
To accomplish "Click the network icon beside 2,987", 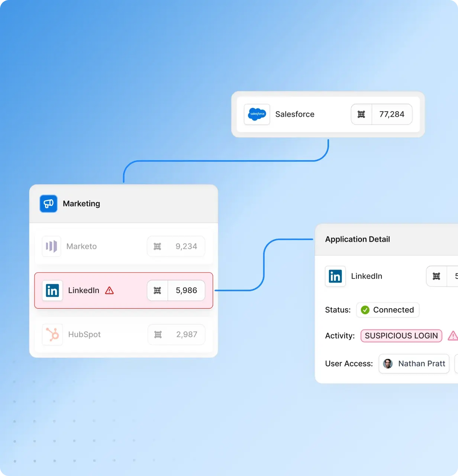I will coord(158,334).
